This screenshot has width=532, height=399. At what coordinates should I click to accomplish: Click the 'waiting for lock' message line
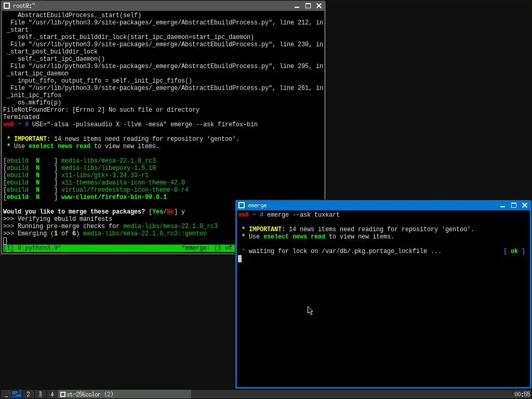[345, 251]
